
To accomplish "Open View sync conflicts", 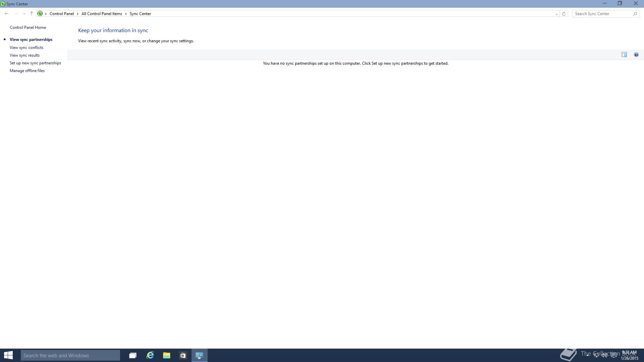I will click(26, 48).
